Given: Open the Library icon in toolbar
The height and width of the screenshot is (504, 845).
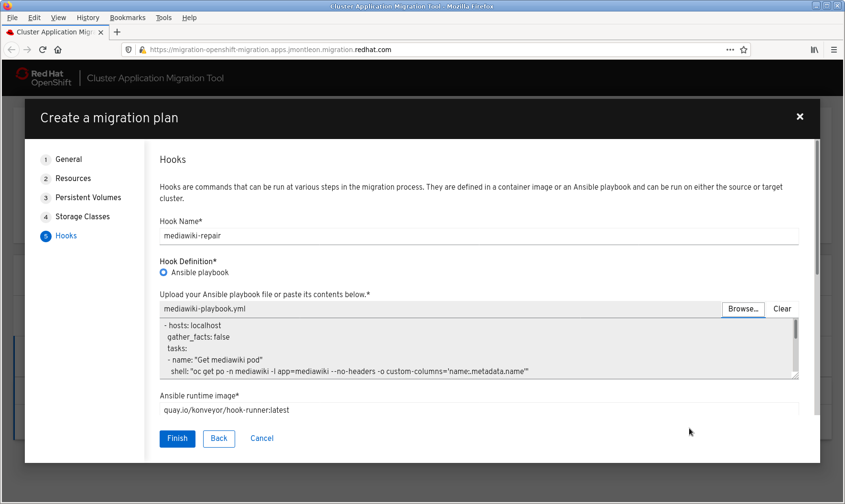Looking at the screenshot, I should 814,50.
